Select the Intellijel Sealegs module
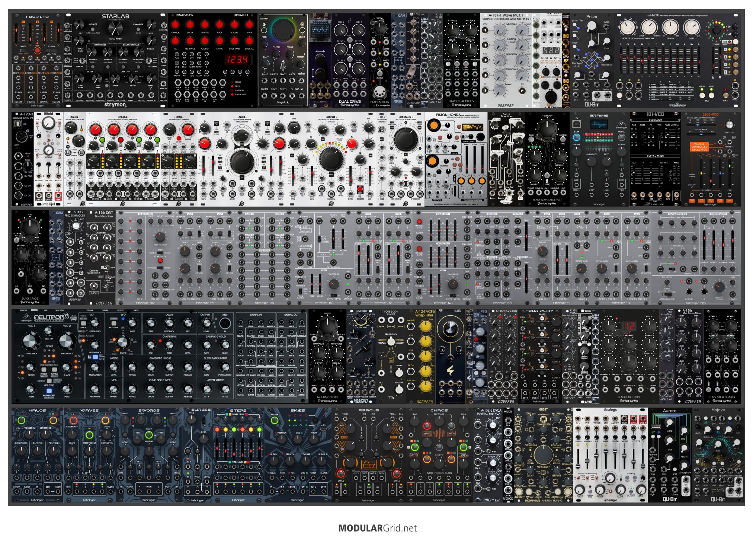The width and height of the screenshot is (756, 536). (611, 455)
